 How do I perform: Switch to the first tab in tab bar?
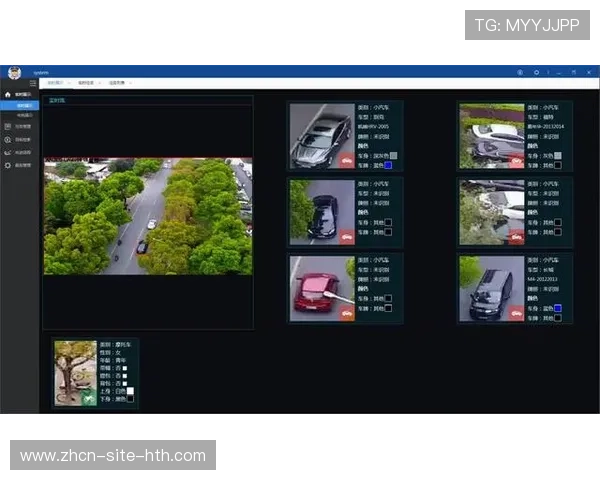tap(56, 83)
